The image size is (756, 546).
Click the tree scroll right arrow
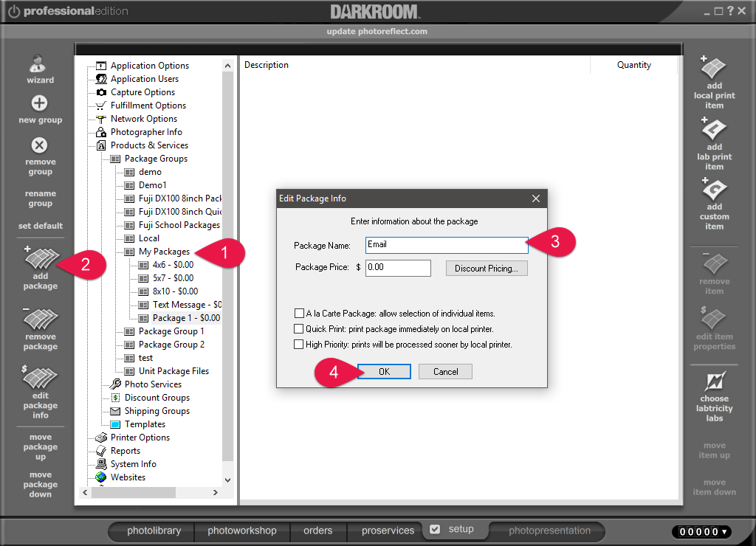pos(215,493)
